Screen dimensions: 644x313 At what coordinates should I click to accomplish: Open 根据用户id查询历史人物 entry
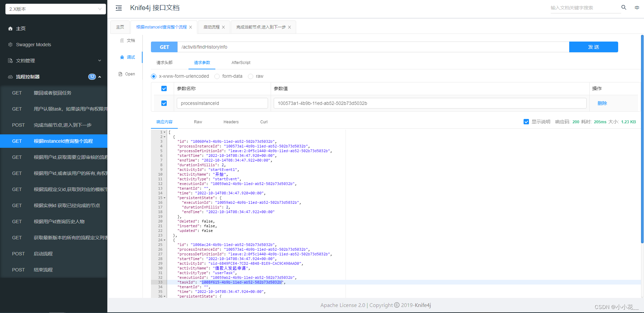[x=54, y=222]
